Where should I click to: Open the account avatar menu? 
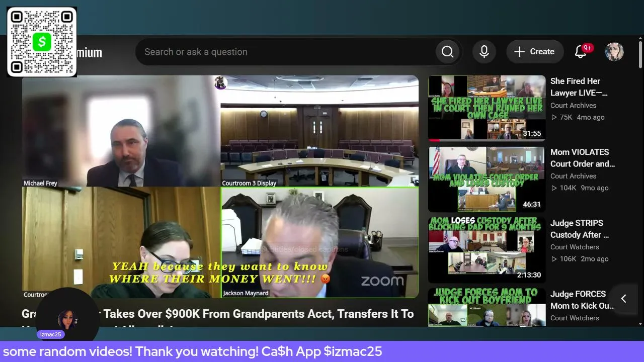614,52
